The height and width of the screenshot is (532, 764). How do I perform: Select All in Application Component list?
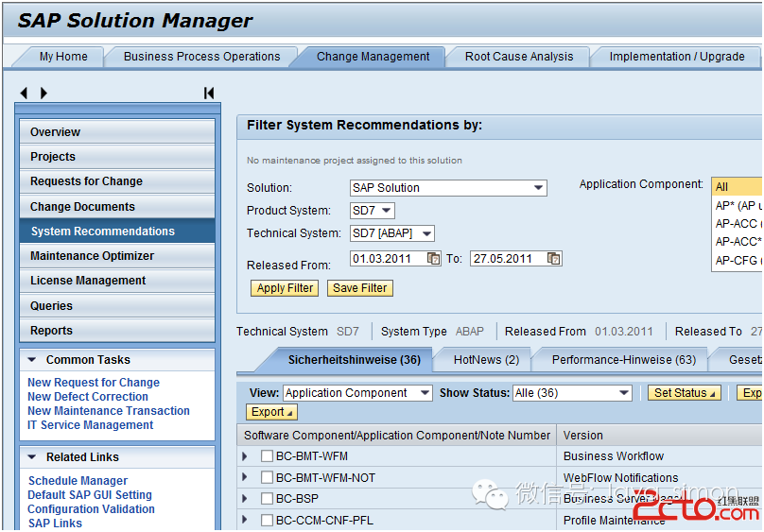(738, 187)
